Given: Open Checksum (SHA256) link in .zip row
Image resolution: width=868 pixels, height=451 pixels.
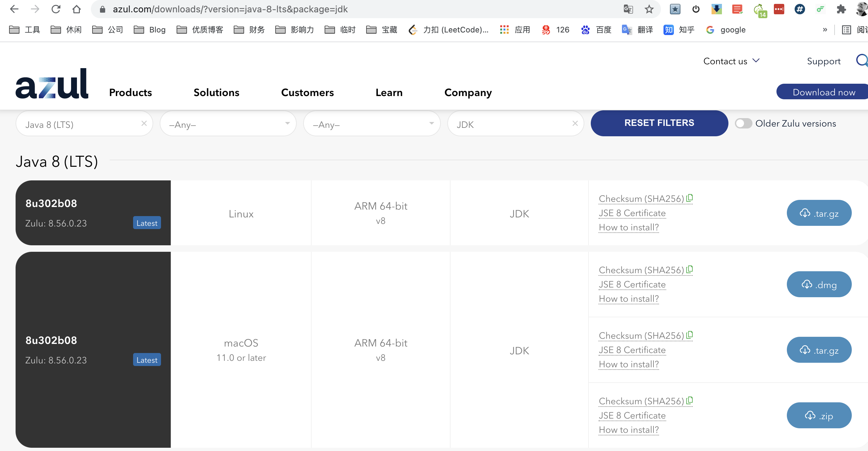Looking at the screenshot, I should click(641, 401).
